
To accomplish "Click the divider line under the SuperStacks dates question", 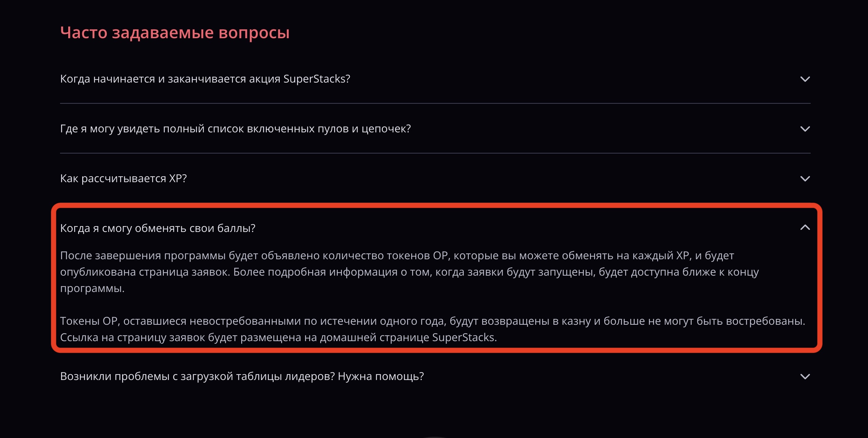I will point(435,103).
